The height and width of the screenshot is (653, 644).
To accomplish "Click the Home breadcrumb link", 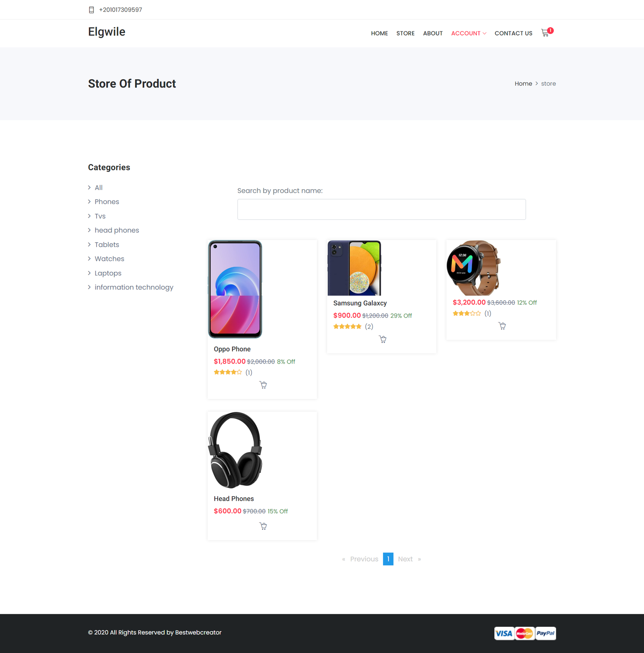I will click(523, 84).
